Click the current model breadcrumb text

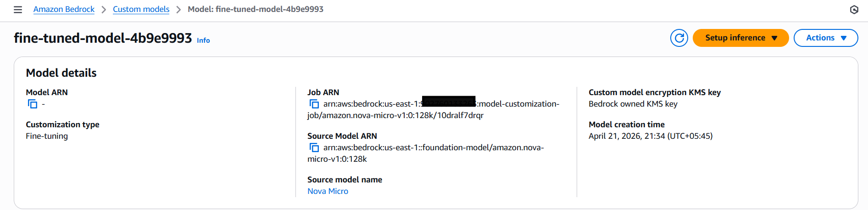coord(256,9)
